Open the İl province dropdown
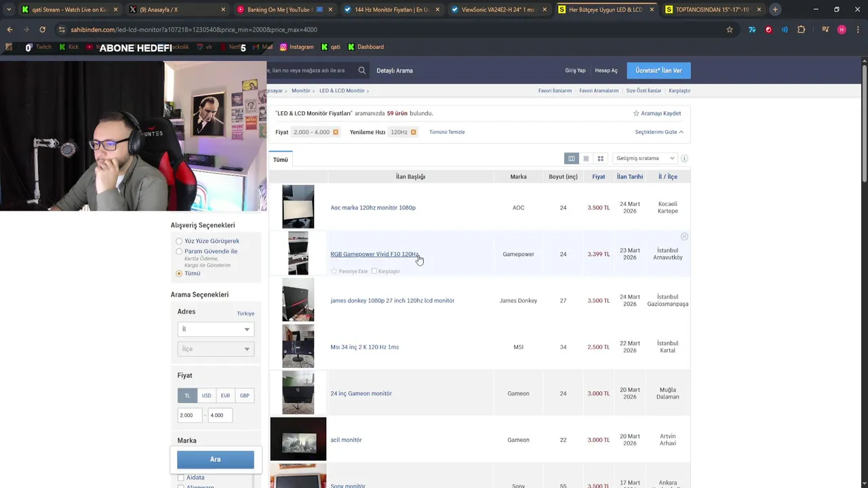Image resolution: width=868 pixels, height=488 pixels. coord(216,329)
